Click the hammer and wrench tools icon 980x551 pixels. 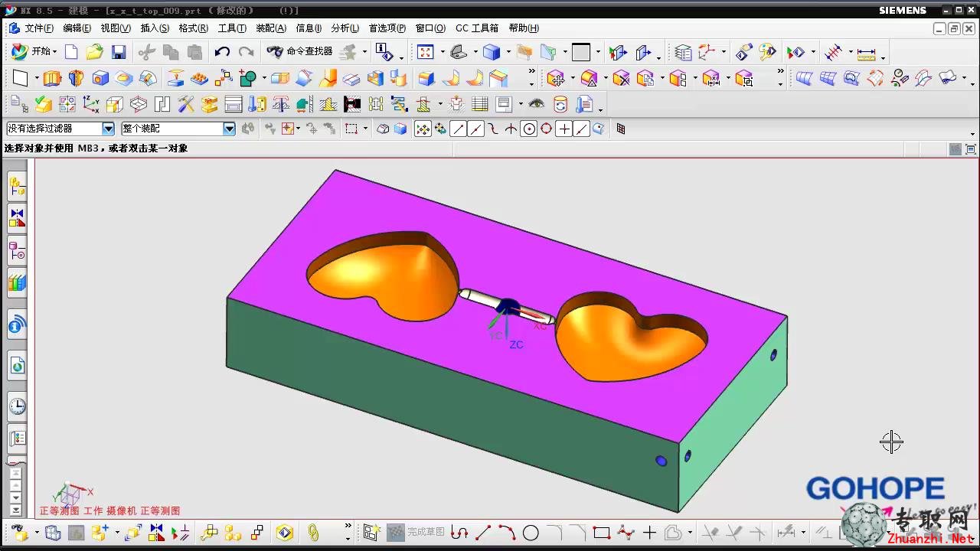[186, 104]
